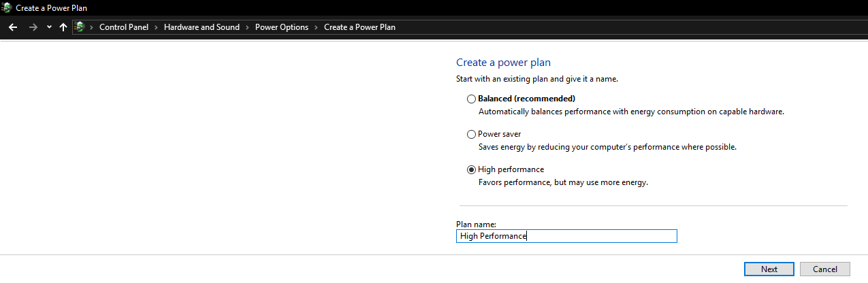868x283 pixels.
Task: Click the title bar window icon
Action: (x=7, y=7)
